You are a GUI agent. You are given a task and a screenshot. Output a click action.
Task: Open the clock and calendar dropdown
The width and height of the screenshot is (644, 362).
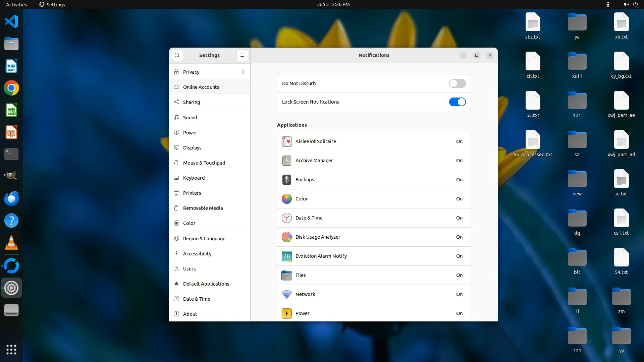click(333, 4)
